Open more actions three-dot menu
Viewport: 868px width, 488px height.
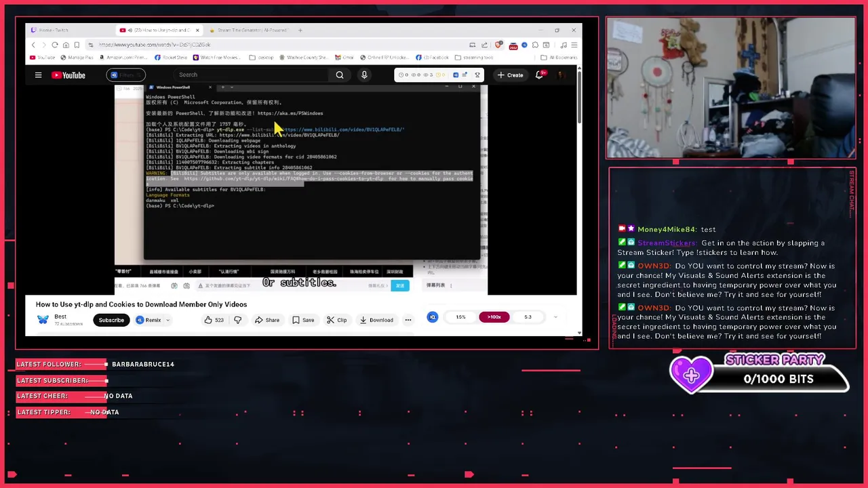(408, 320)
